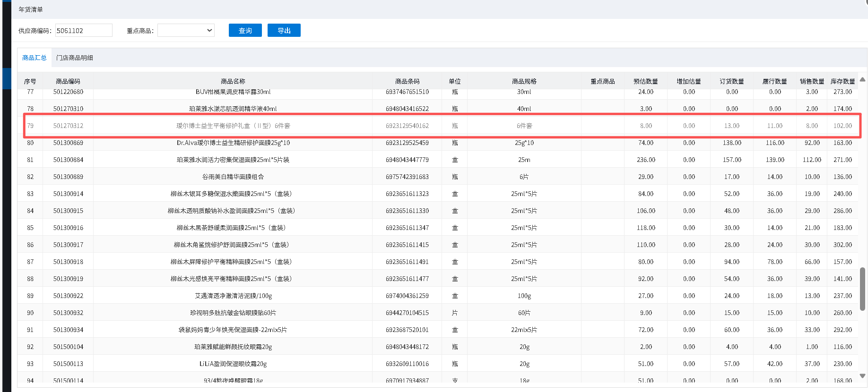This screenshot has width=868, height=392.
Task: Select the row for 谷雨美白精华面膜组合
Action: (233, 177)
